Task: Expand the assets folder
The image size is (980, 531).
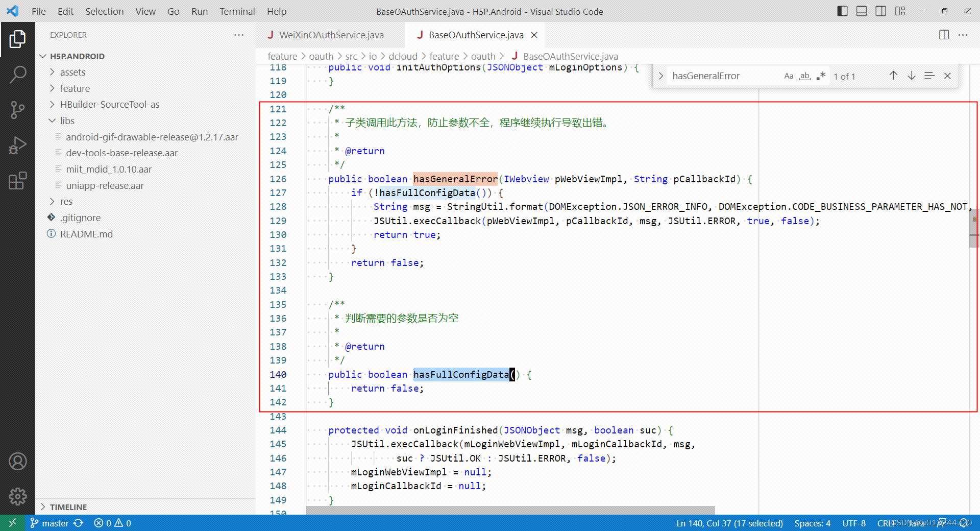Action: (x=145, y=72)
